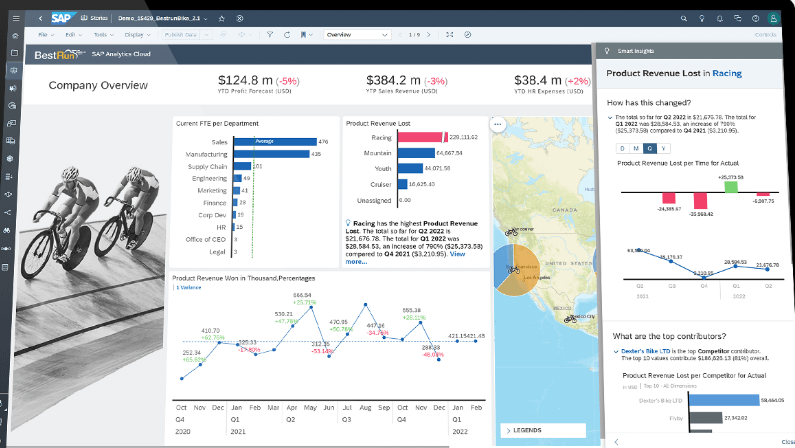Open the main hamburger navigation menu
This screenshot has width=795, height=448.
pyautogui.click(x=16, y=18)
